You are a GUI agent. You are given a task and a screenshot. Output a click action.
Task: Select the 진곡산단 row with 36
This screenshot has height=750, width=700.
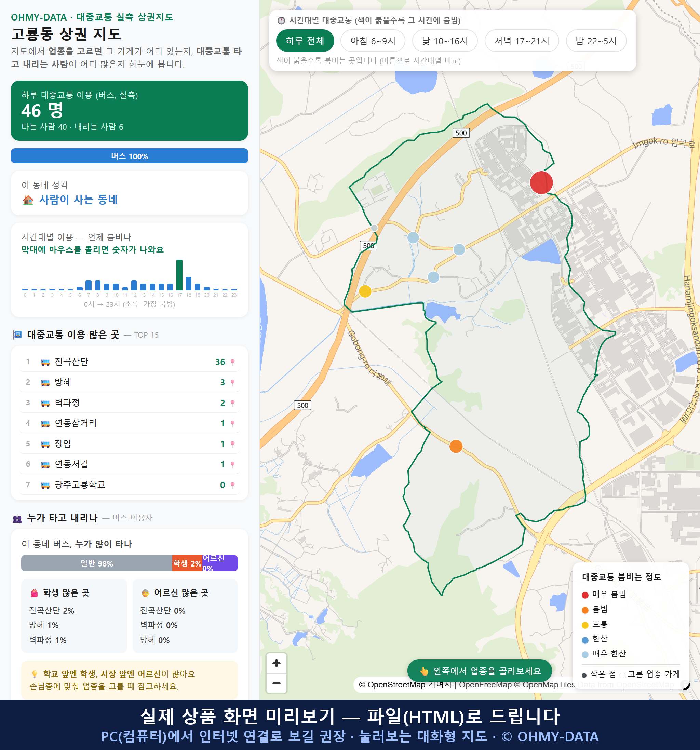tap(130, 362)
